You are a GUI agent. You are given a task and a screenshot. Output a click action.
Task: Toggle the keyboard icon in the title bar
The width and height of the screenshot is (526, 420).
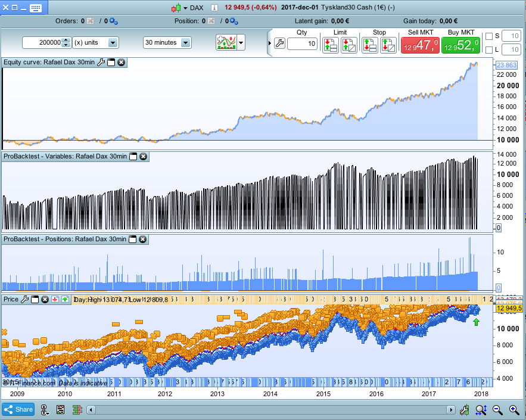[x=35, y=8]
